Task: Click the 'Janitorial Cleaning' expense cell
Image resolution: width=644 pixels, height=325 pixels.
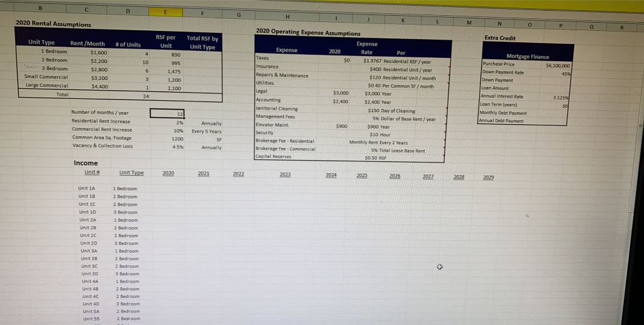Action: point(277,108)
